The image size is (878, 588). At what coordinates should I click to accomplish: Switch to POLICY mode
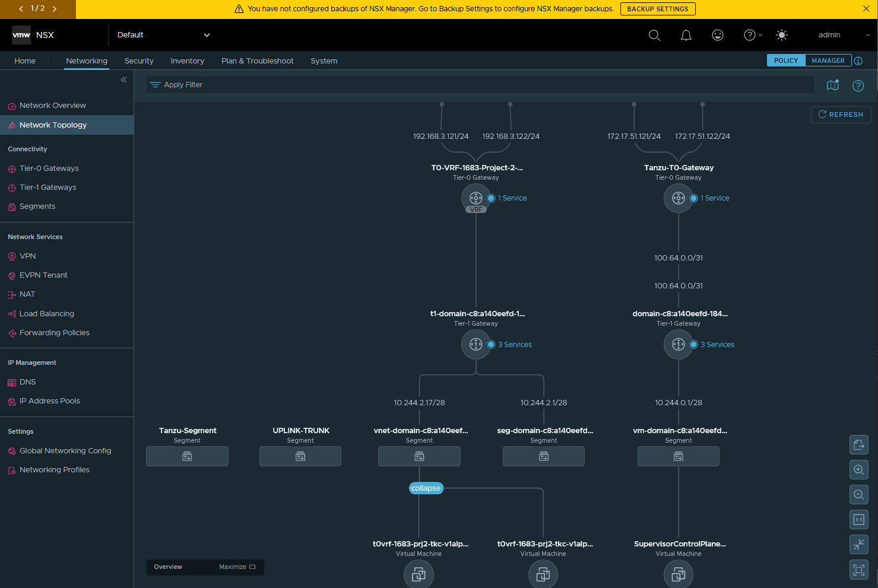[786, 61]
